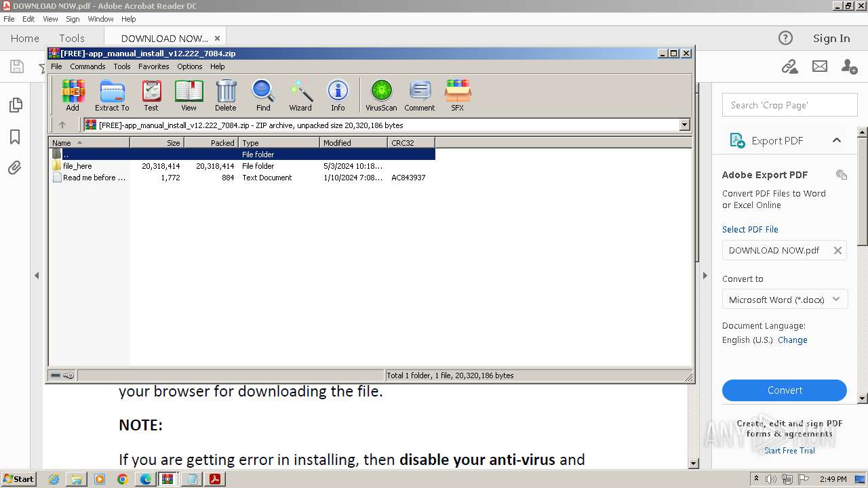
Task: Collapse Acrobat left navigation pane arrow
Action: (x=37, y=276)
